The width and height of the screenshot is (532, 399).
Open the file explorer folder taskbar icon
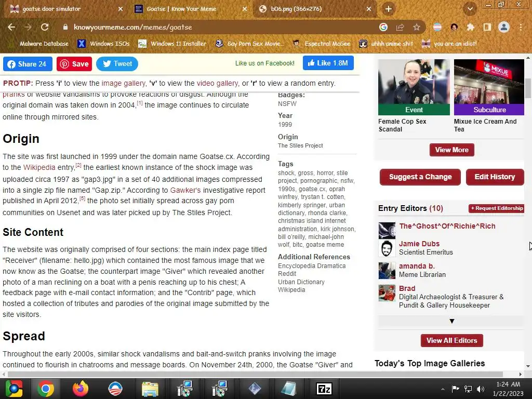tap(150, 389)
